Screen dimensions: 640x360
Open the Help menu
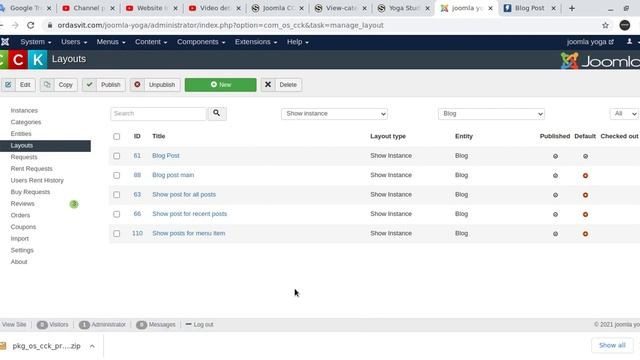(298, 42)
